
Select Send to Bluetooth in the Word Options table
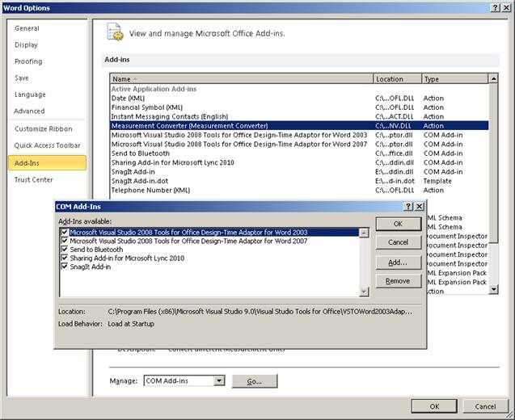point(299,153)
